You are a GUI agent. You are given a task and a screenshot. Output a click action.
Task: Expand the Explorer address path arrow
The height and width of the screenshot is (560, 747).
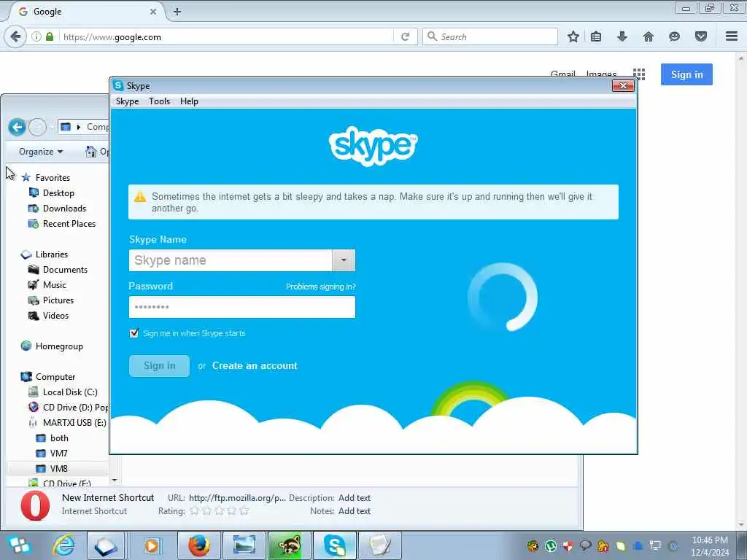click(79, 127)
